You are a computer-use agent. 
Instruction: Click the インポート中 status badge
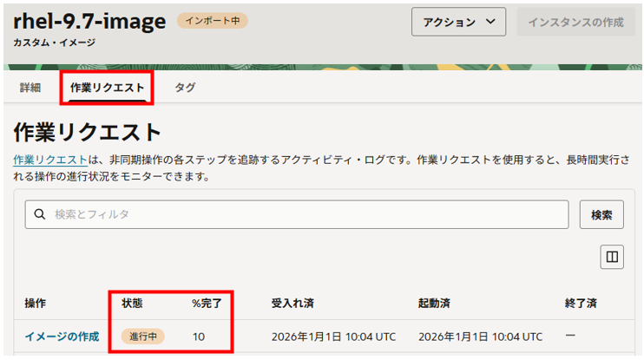pos(212,20)
